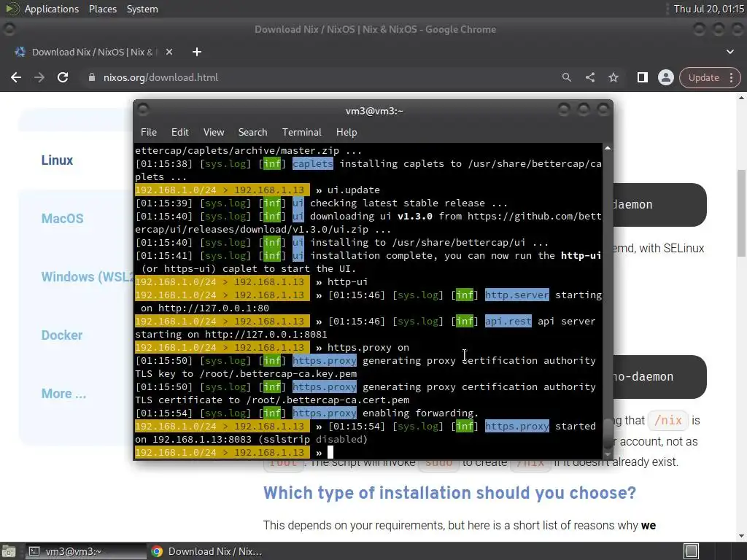Viewport: 747px width, 560px height.
Task: Click the highlighted api.rest tag
Action: [508, 322]
